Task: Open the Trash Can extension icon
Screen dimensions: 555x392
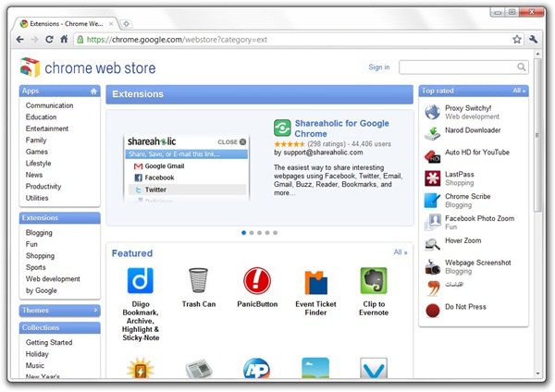Action: click(x=198, y=280)
